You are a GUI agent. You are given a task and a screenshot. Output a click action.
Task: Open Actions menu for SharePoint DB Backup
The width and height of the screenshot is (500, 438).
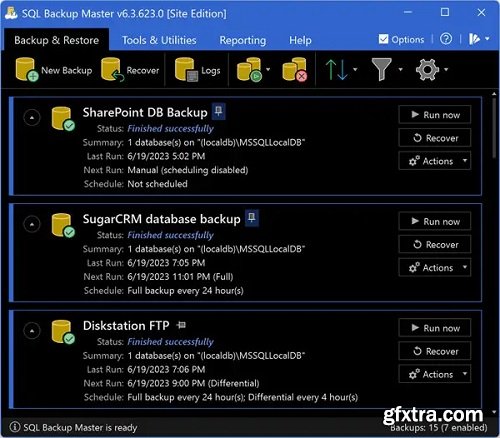(435, 161)
